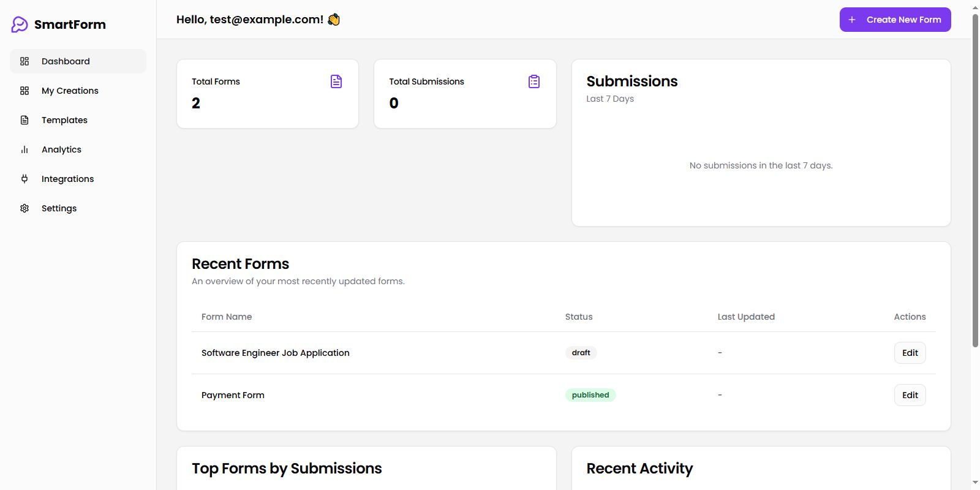This screenshot has width=980, height=490.
Task: Click the Integrations plug icon
Action: click(x=24, y=179)
